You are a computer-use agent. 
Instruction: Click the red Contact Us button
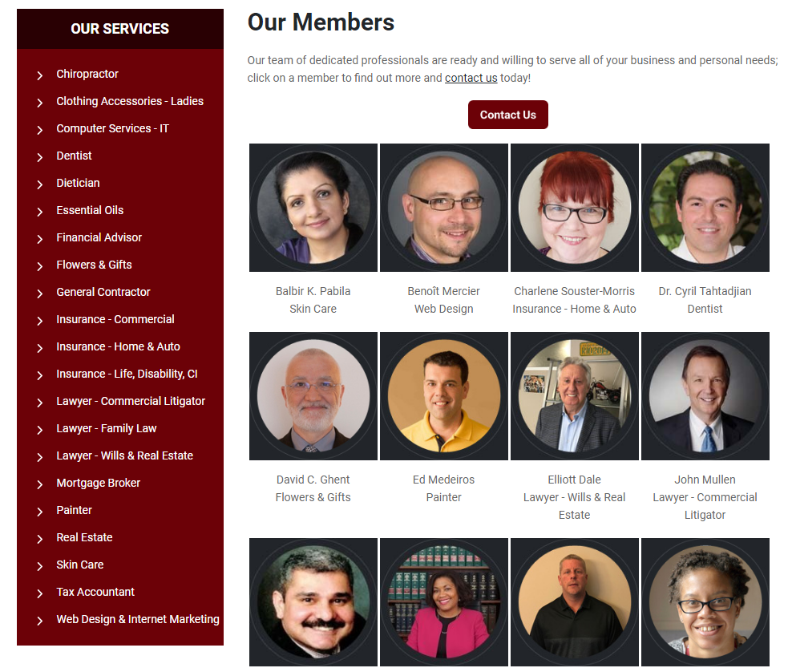pyautogui.click(x=507, y=115)
